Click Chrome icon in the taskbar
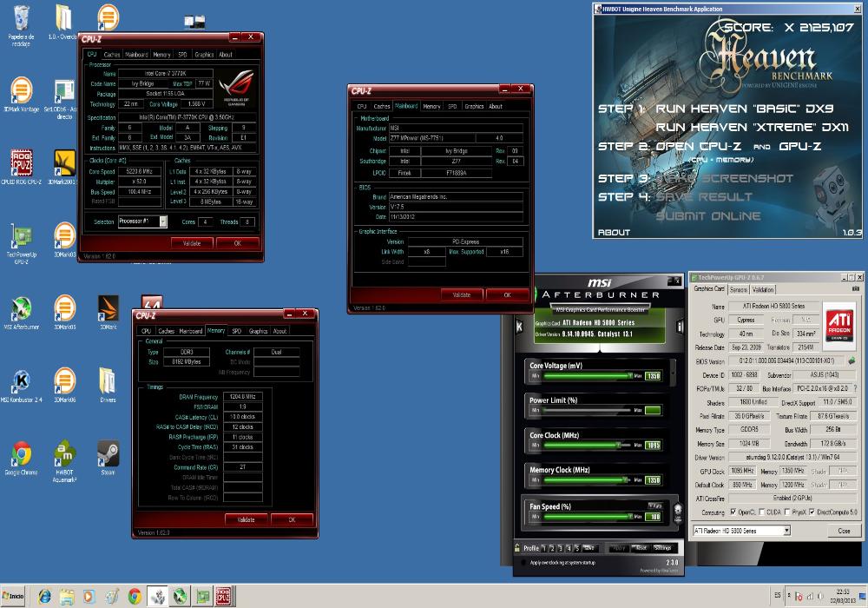868x608 pixels. (134, 597)
